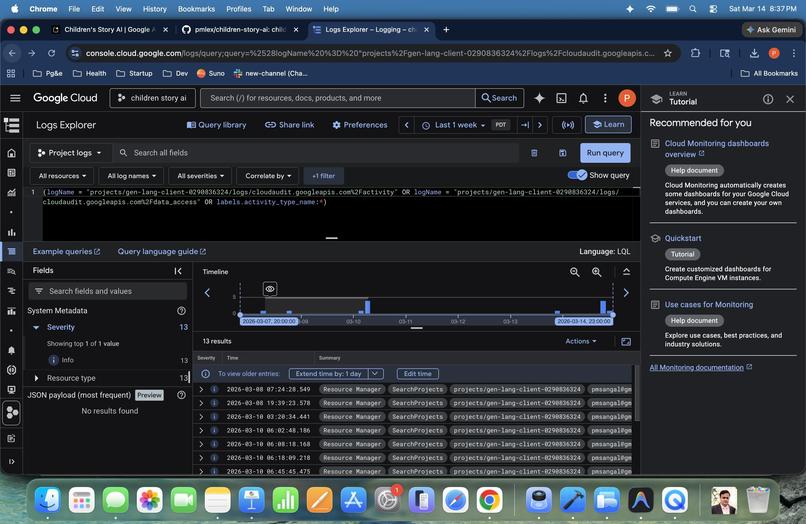Viewport: 806px width, 524px height.
Task: Expand log entry 2026-03-08 07:24:28.549
Action: click(201, 389)
